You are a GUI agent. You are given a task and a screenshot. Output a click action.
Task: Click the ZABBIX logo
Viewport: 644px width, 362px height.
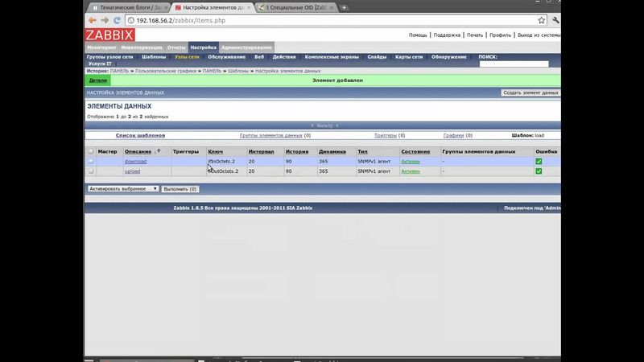109,35
